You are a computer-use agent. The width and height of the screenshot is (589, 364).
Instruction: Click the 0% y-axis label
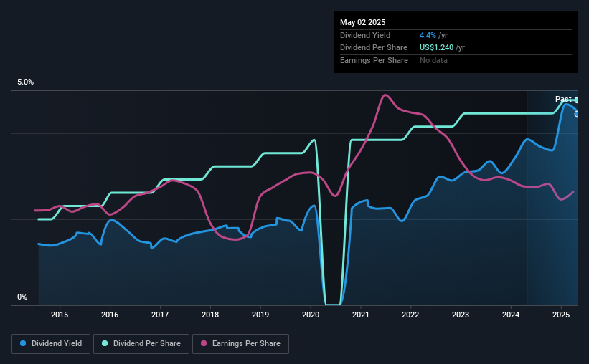pyautogui.click(x=22, y=297)
